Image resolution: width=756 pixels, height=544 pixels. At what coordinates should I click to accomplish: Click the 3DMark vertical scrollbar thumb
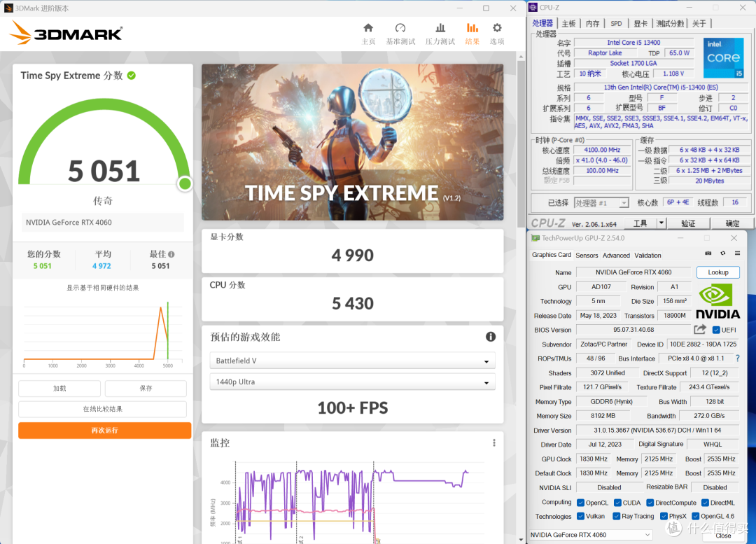click(x=521, y=144)
